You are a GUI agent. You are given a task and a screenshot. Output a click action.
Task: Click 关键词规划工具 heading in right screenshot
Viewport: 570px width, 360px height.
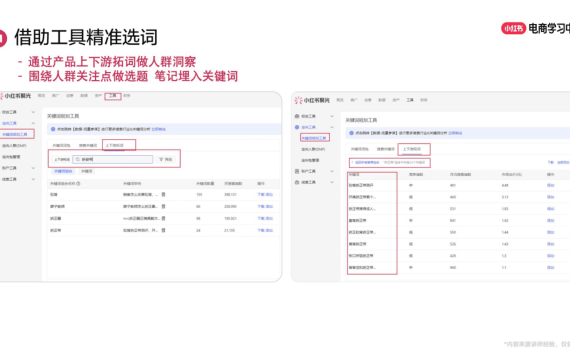361,120
